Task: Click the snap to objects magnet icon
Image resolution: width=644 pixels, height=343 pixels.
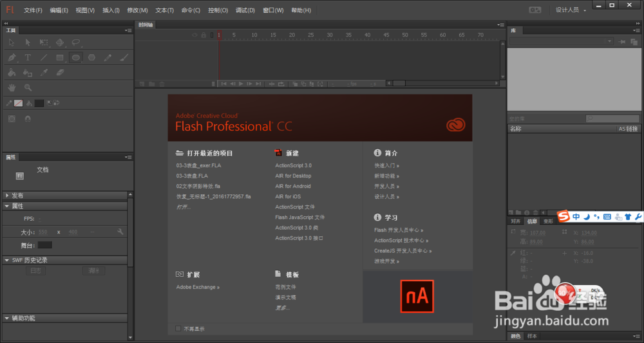Action: [28, 118]
